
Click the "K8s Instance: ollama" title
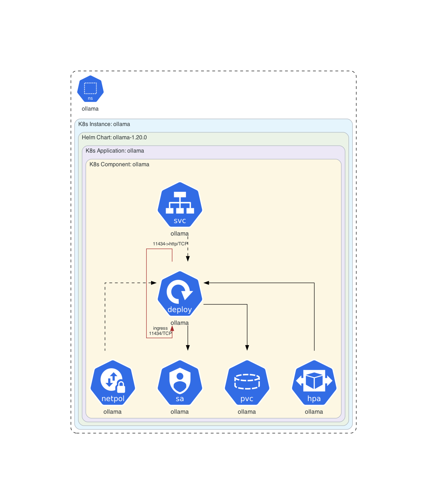pyautogui.click(x=104, y=124)
